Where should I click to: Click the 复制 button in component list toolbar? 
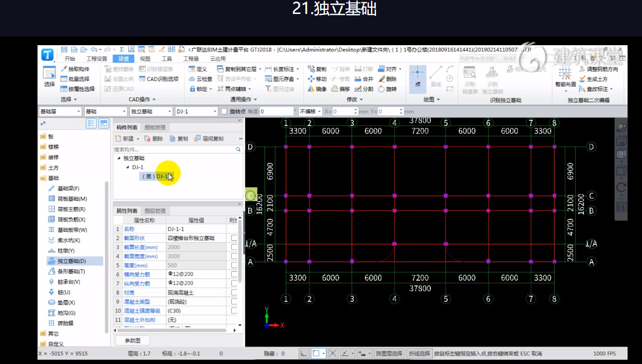click(x=179, y=138)
